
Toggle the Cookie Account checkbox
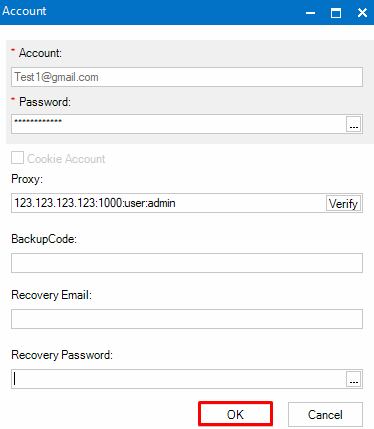click(x=17, y=158)
